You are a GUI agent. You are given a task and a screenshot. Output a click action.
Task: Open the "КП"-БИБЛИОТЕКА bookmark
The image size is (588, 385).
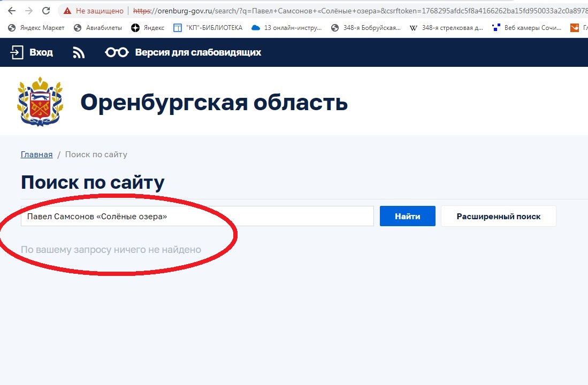(208, 28)
